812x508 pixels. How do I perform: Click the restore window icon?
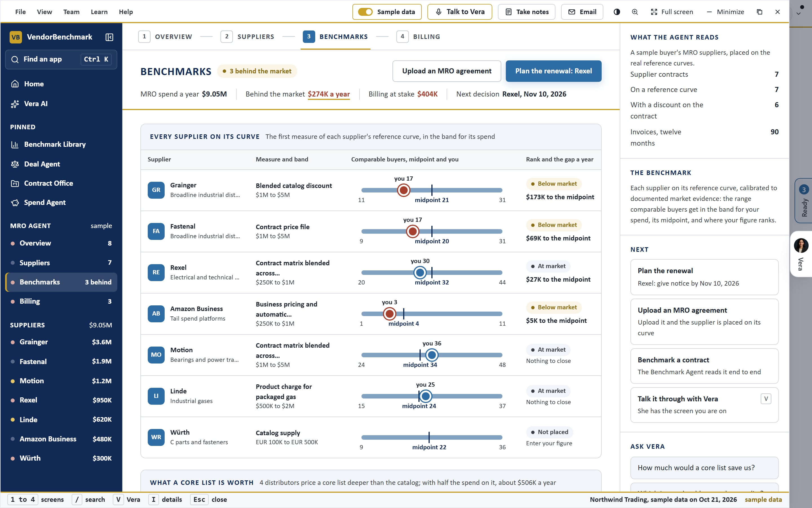760,12
